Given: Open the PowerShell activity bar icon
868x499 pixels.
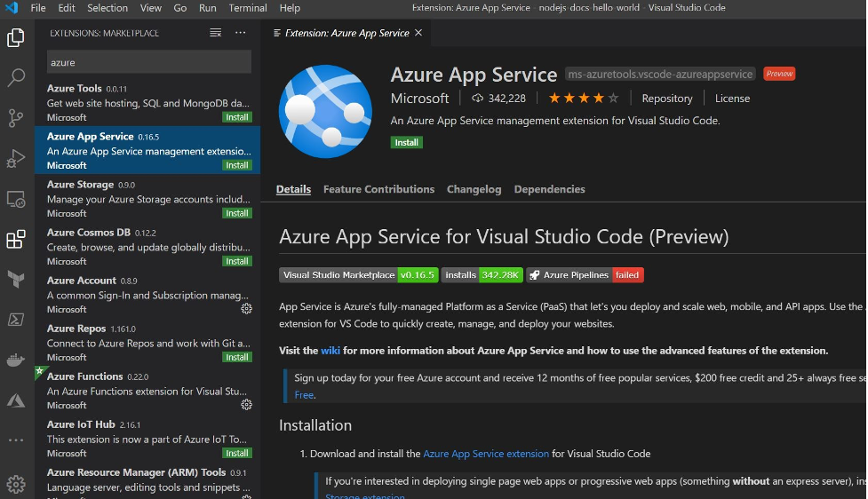Looking at the screenshot, I should point(15,320).
